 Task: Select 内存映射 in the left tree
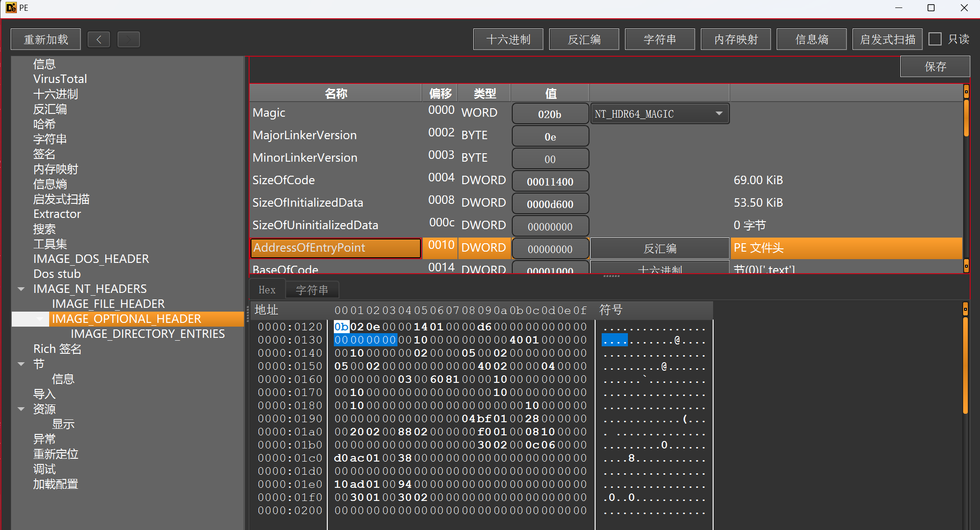55,169
